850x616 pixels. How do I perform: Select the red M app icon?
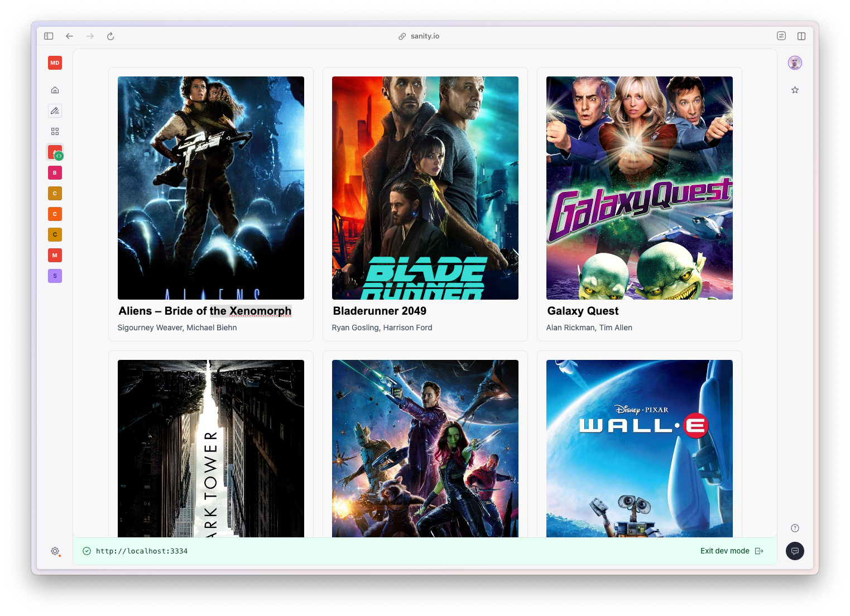coord(55,256)
